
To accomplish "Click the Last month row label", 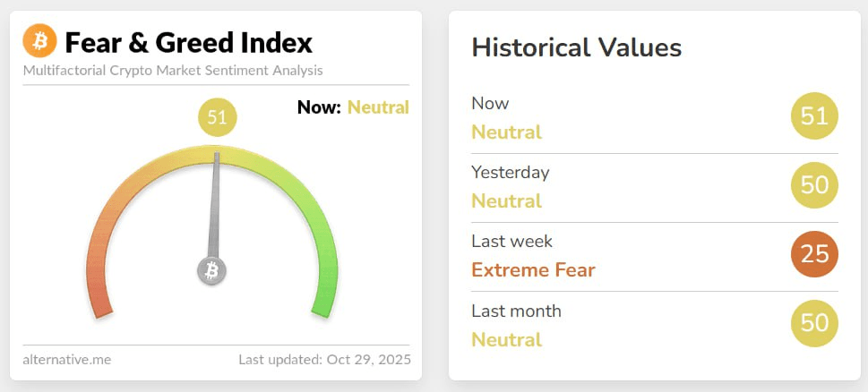I will tap(516, 311).
